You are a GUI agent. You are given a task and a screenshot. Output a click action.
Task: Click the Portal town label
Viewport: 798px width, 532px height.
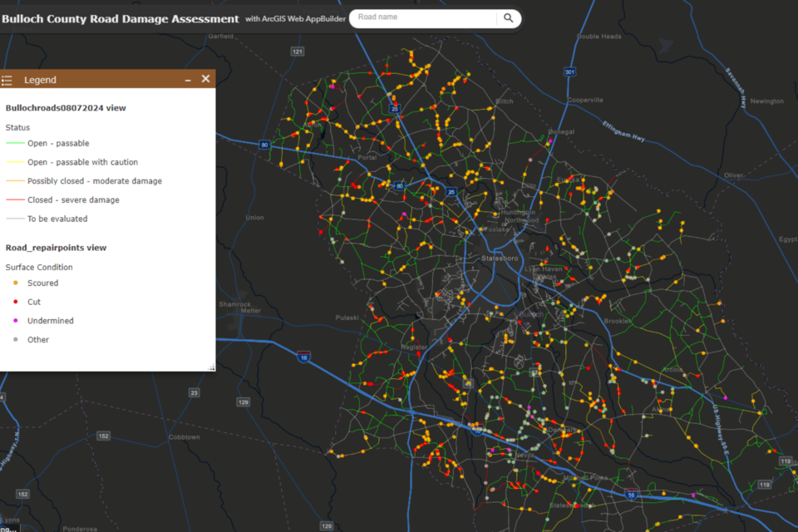pyautogui.click(x=367, y=157)
